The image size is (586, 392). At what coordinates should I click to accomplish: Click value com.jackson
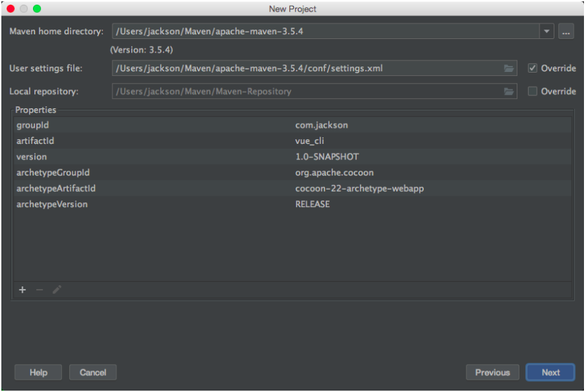[x=322, y=125]
